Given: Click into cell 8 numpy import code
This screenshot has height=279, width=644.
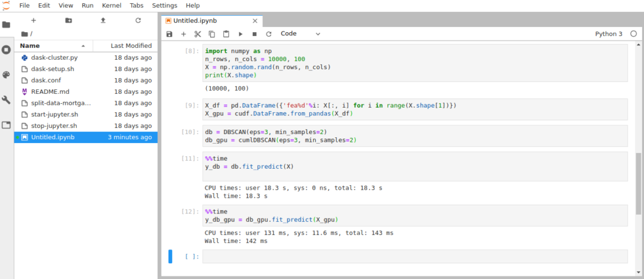Looking at the screenshot, I should (x=415, y=63).
